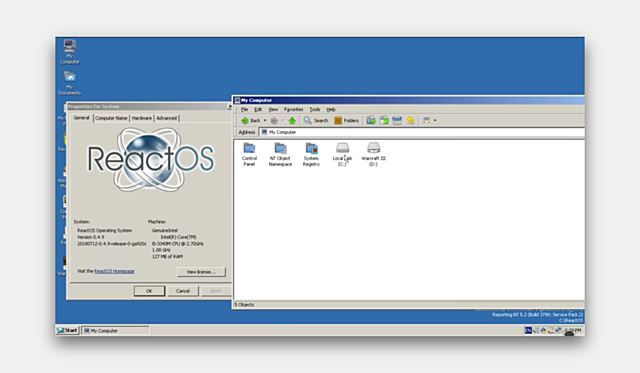Open the Favorites menu
This screenshot has height=373, width=640.
click(x=293, y=109)
